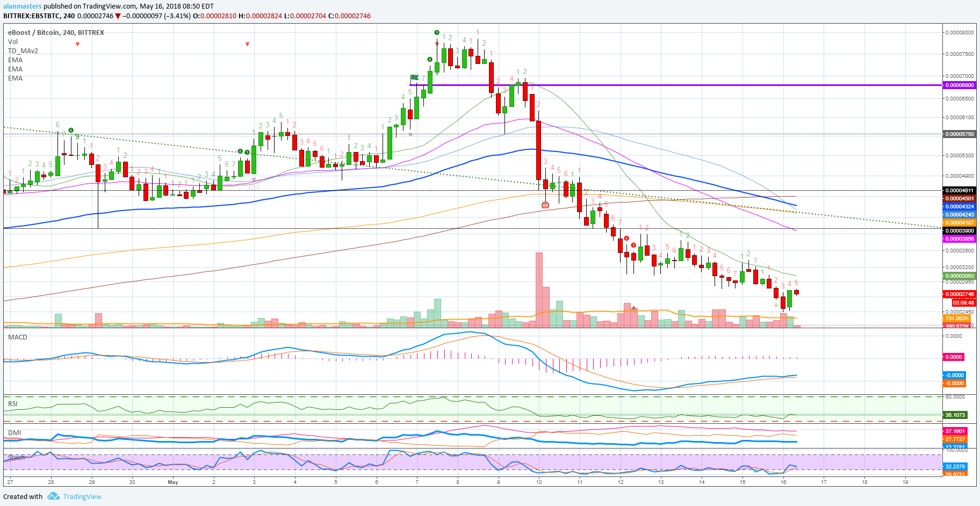Click the May label on the date axis

coord(173,482)
